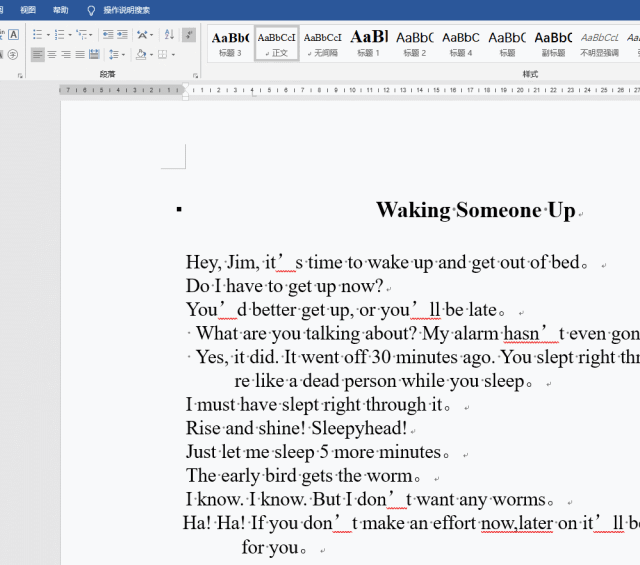Toggle show/hide paragraph marks
Image resolution: width=640 pixels, height=565 pixels.
click(x=189, y=34)
